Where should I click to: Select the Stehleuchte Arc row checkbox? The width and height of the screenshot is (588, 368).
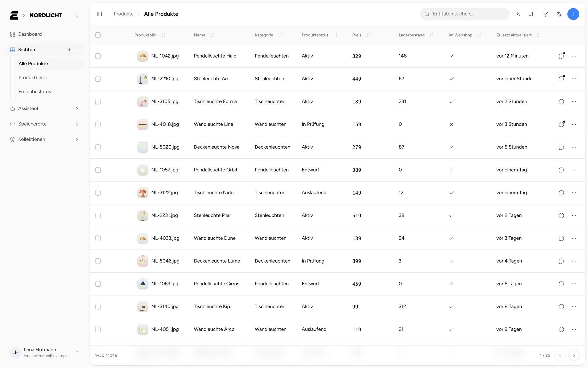click(98, 79)
